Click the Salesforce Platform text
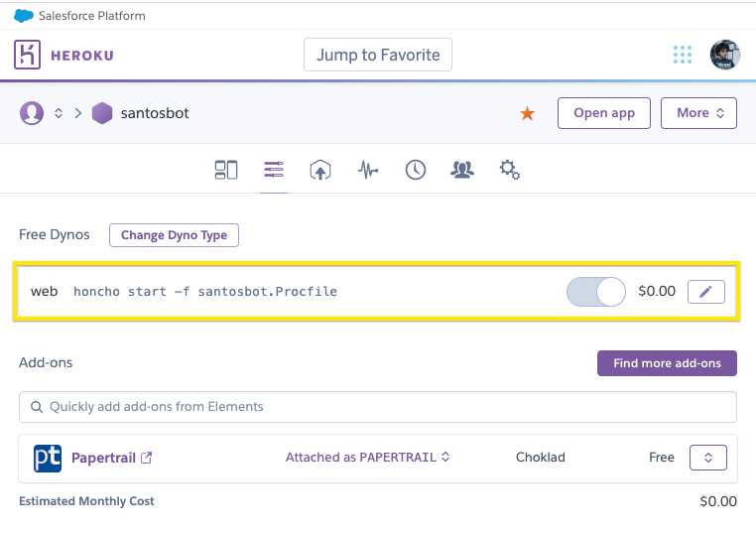This screenshot has width=756, height=537. point(91,16)
